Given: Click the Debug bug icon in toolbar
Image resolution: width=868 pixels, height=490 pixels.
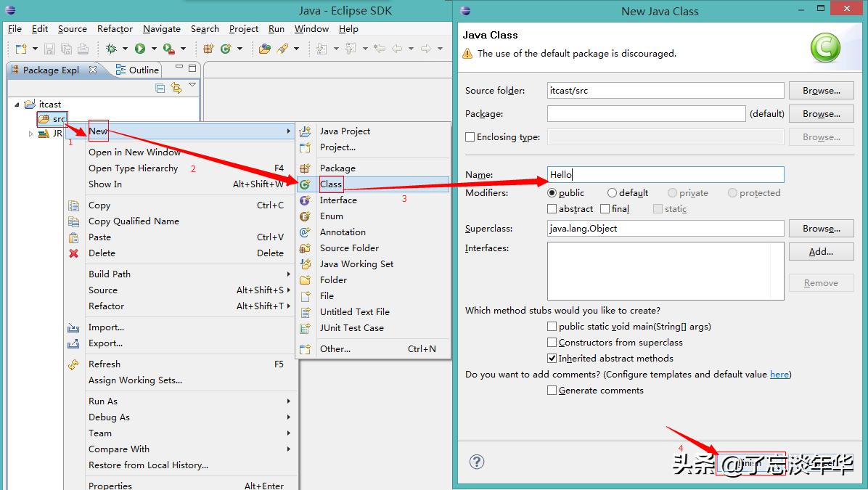Looking at the screenshot, I should [111, 49].
